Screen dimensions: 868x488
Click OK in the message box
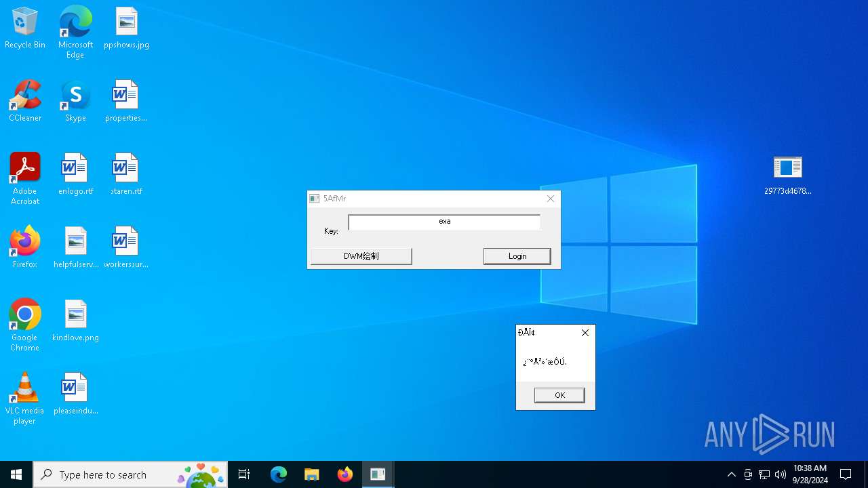click(559, 395)
